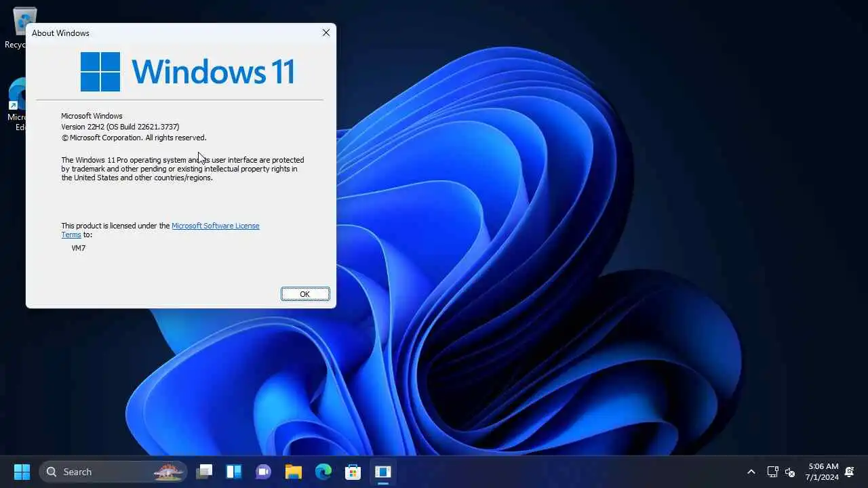Viewport: 868px width, 488px height.
Task: Click the taskbar Search box
Action: click(x=114, y=472)
